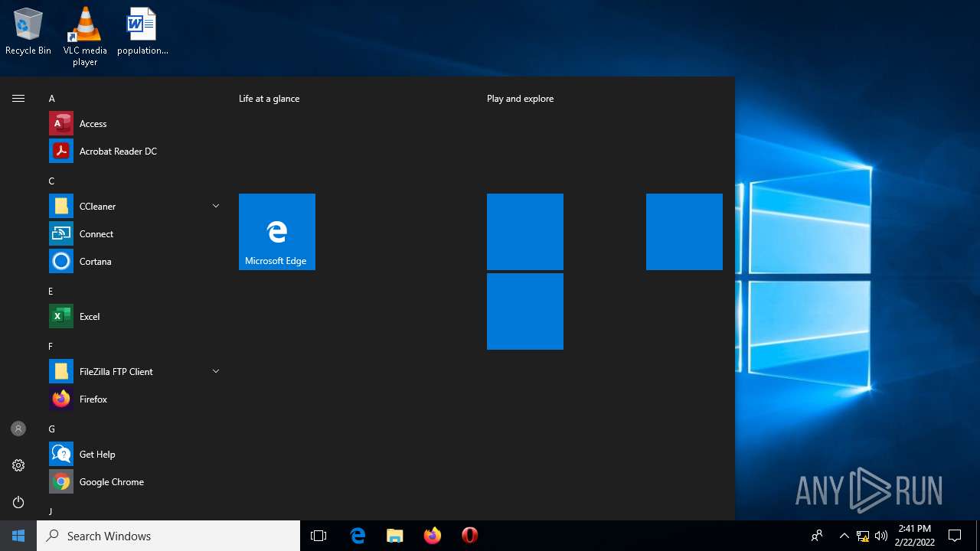Show hidden system tray icons
980x551 pixels.
[x=844, y=536]
